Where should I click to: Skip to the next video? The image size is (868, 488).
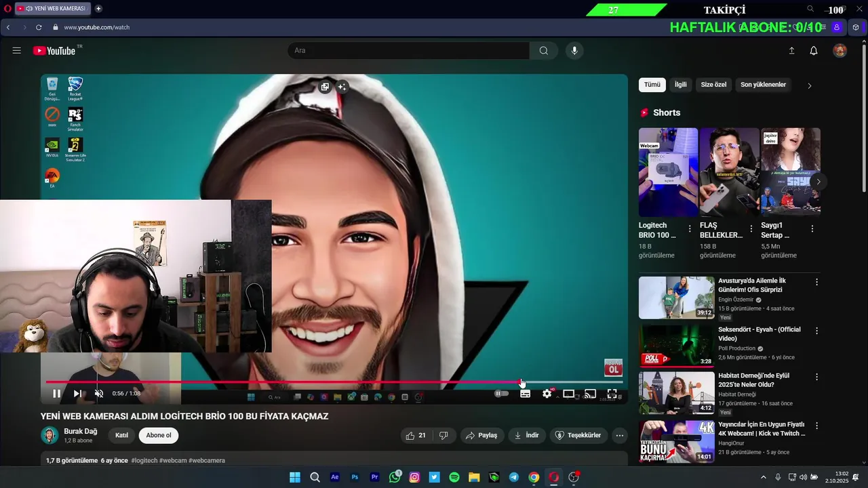(x=77, y=394)
